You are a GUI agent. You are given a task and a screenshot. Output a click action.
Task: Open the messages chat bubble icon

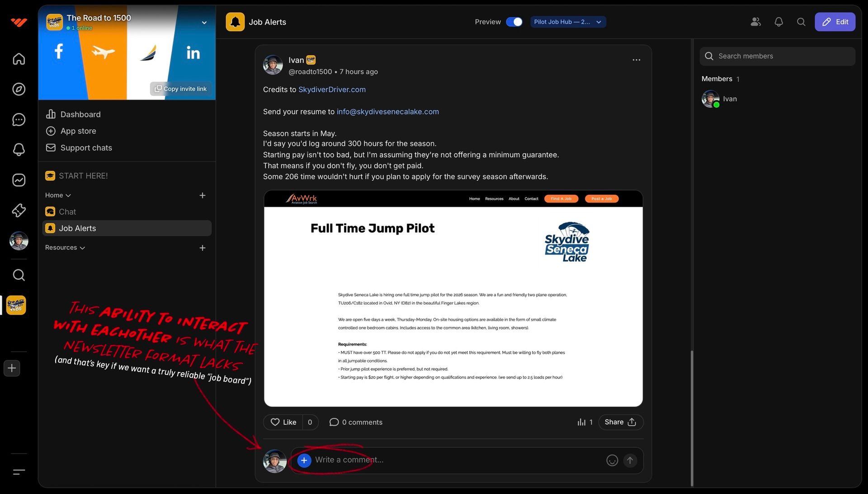(19, 119)
